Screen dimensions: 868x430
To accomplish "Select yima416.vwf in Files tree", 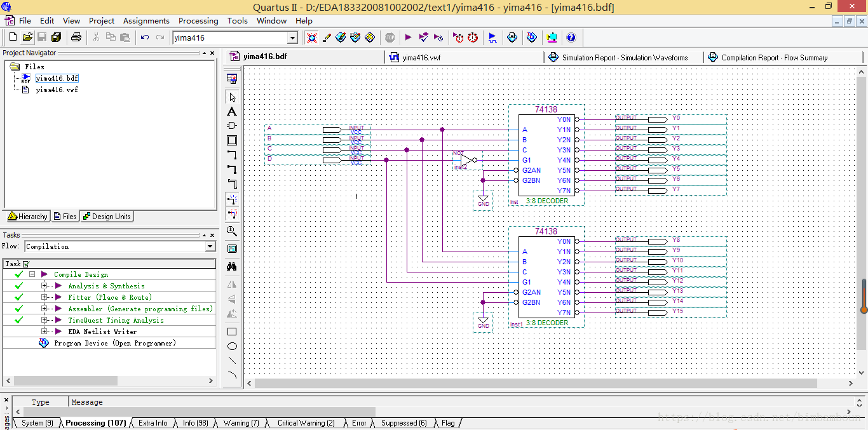I will point(57,90).
